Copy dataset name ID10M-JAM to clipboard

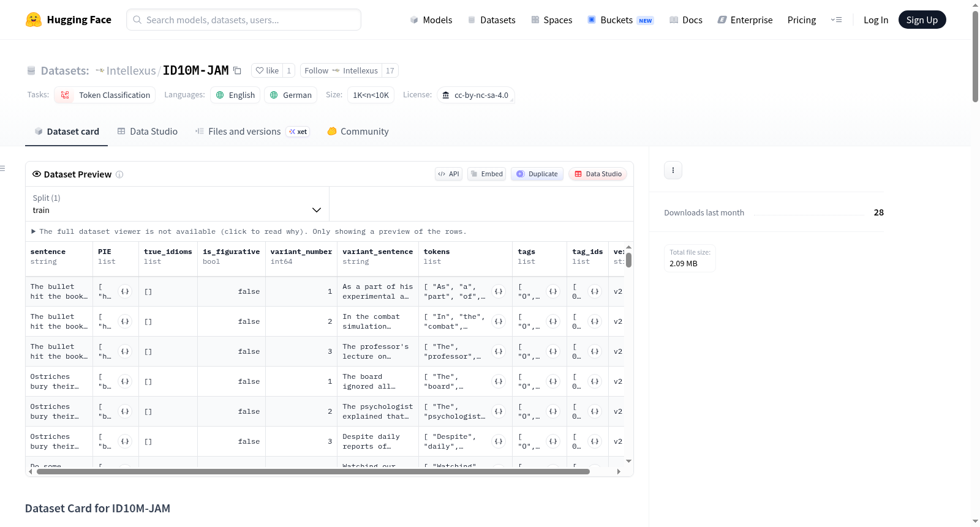[237, 70]
